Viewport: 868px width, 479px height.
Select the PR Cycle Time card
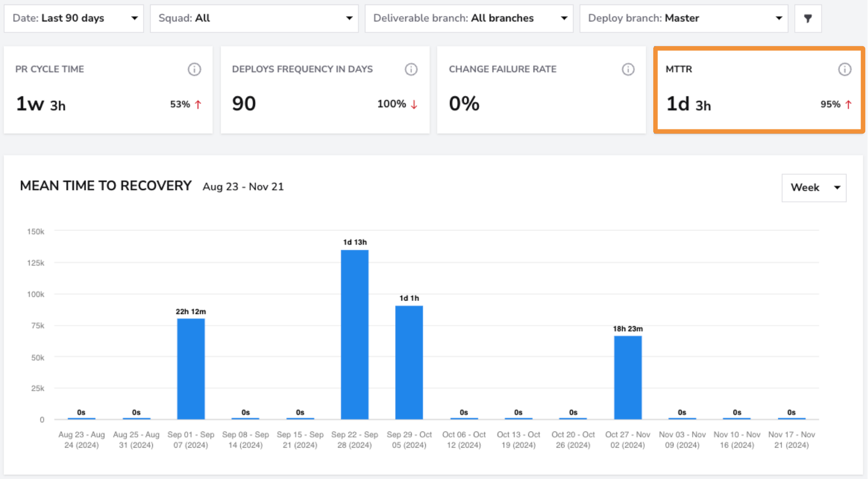pyautogui.click(x=108, y=90)
